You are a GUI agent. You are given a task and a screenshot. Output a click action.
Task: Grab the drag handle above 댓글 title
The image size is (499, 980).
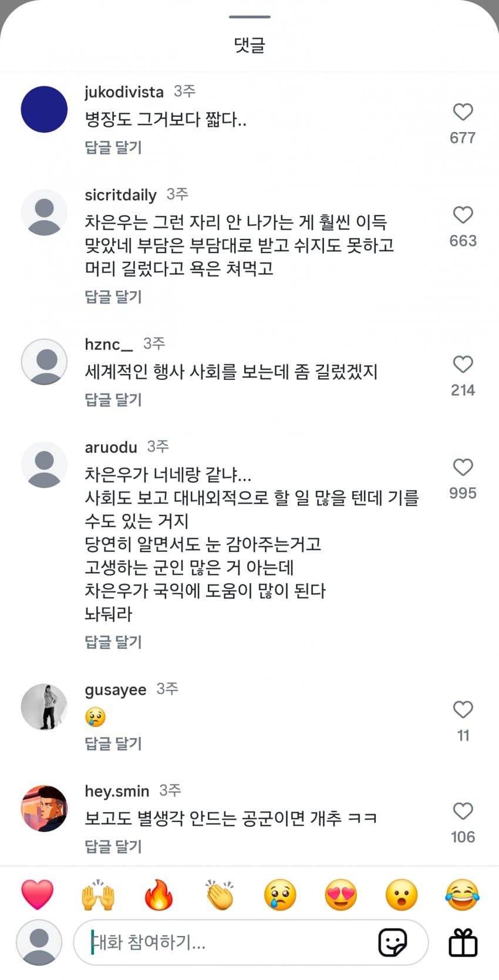pos(249,17)
